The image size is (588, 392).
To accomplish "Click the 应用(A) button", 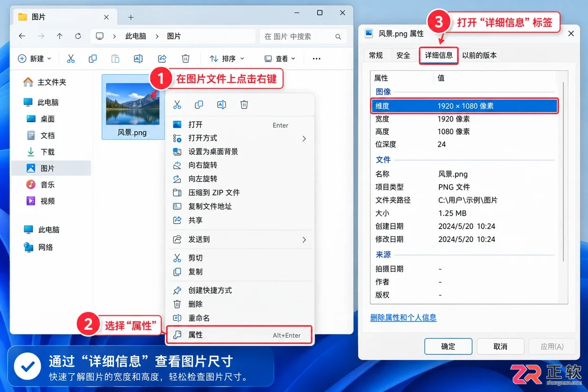I will pos(552,346).
